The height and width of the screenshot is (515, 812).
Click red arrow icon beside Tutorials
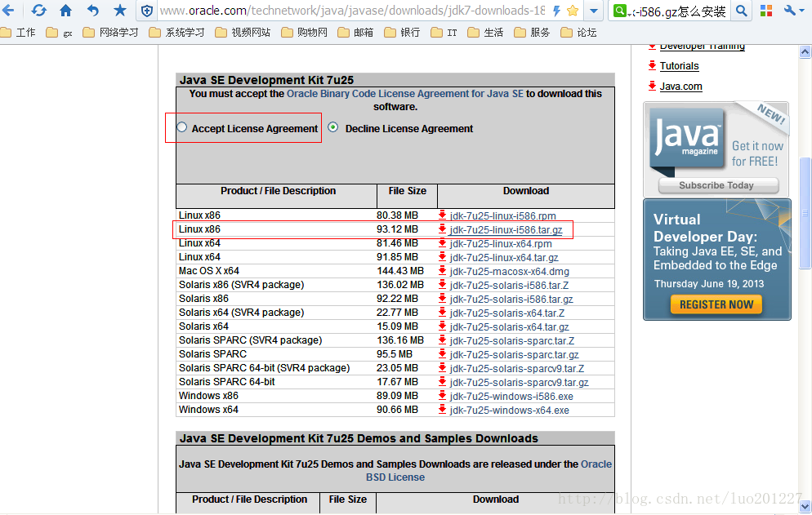coord(652,65)
